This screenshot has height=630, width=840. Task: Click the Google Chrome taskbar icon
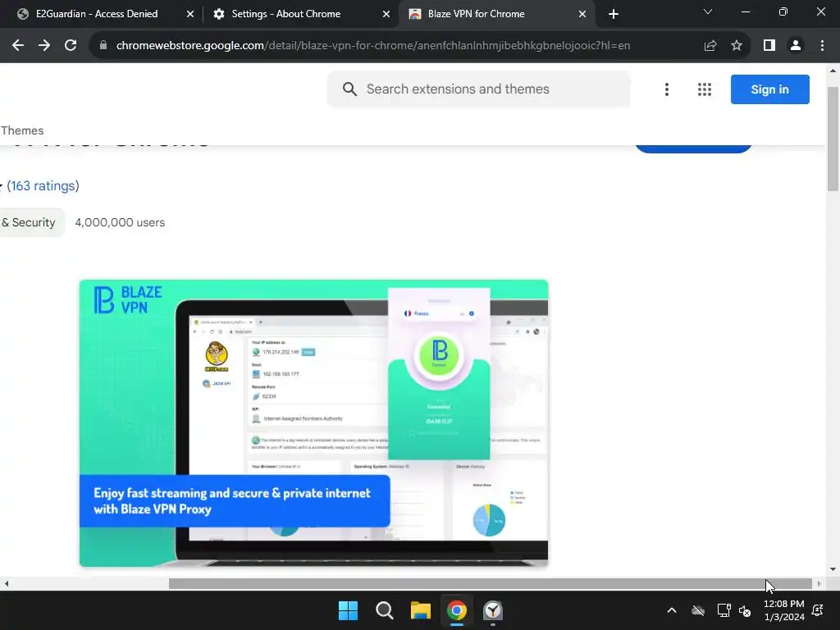(457, 610)
